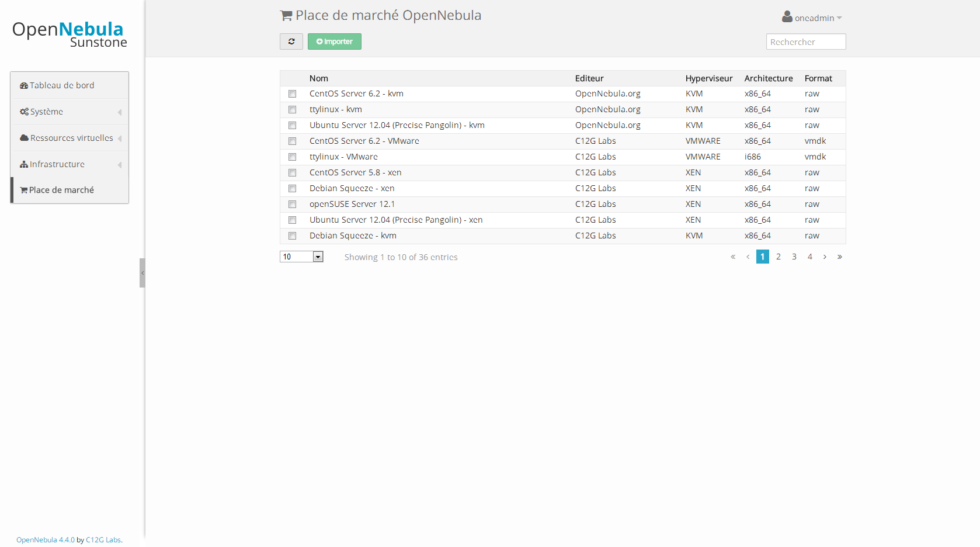Screen dimensions: 980x547
Task: Tick the ttylinux - VMware checkbox
Action: click(x=292, y=157)
